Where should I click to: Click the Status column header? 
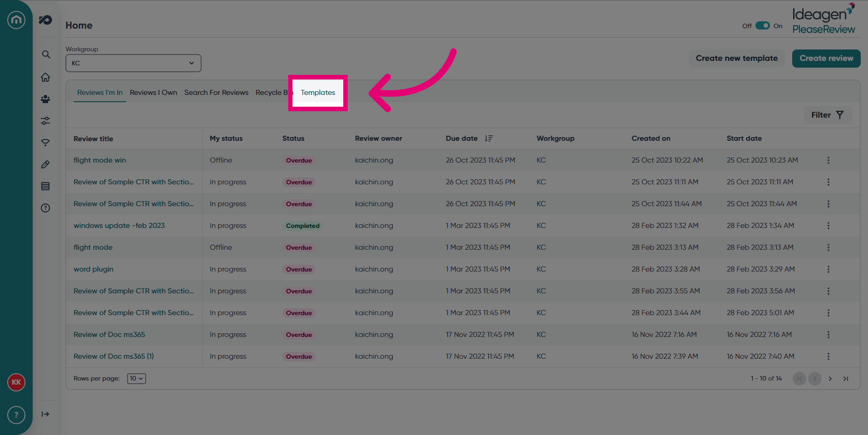[x=293, y=138]
